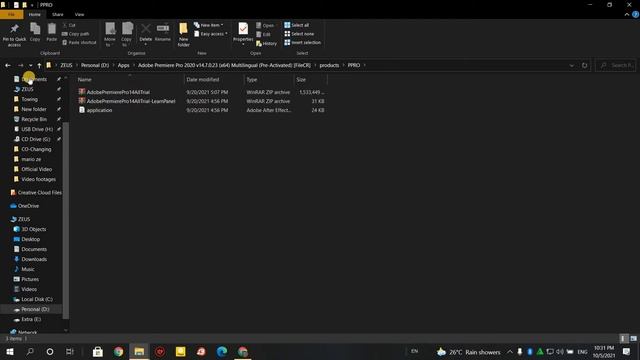This screenshot has width=640, height=360.
Task: Click Open in the ribbon Open group
Action: click(265, 25)
